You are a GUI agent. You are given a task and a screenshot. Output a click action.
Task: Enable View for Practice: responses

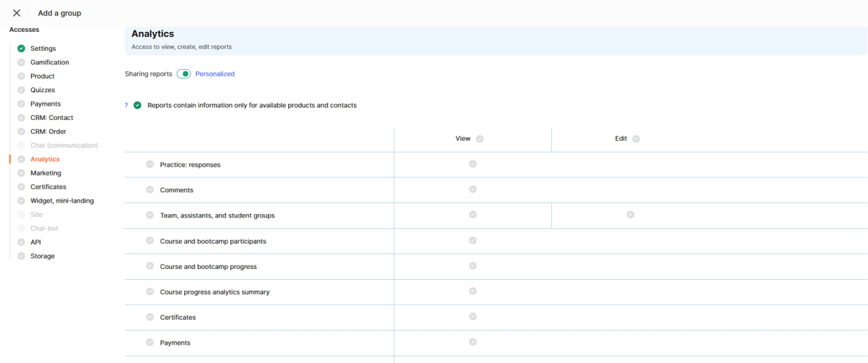tap(473, 164)
